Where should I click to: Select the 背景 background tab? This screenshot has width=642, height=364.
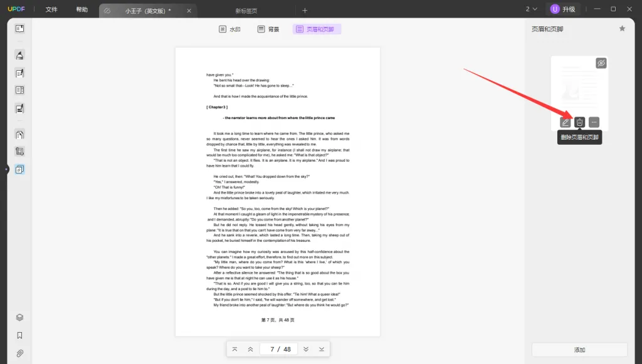[x=268, y=29]
